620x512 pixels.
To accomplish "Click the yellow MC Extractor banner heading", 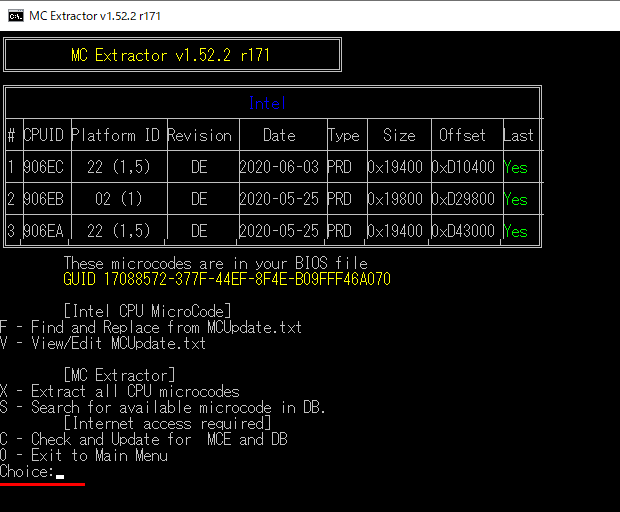I will point(170,55).
